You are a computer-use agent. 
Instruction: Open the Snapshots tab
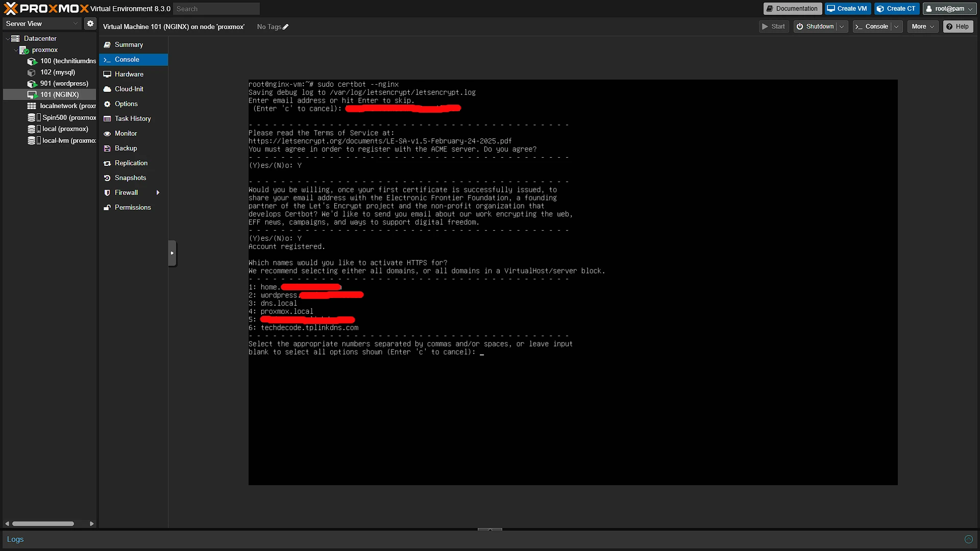133,178
